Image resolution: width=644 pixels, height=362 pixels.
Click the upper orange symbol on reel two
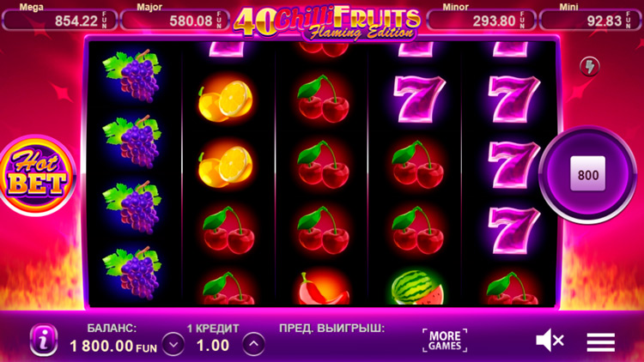225,100
